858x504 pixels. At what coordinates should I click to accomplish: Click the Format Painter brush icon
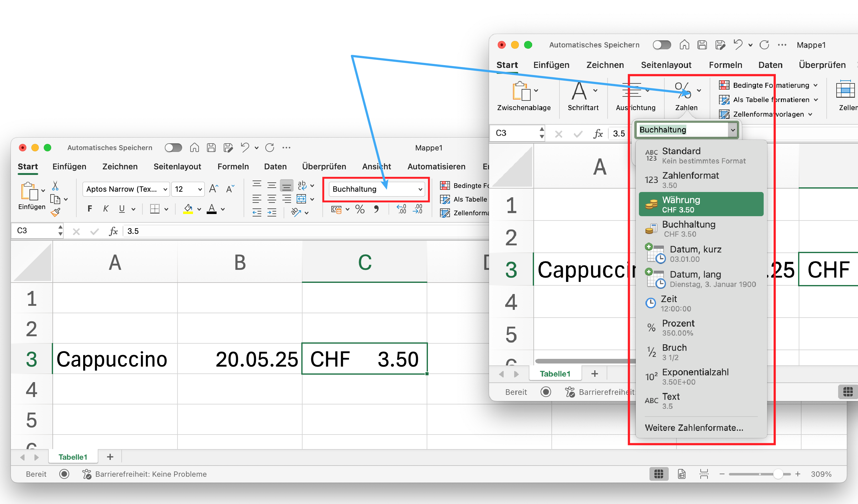pyautogui.click(x=55, y=213)
